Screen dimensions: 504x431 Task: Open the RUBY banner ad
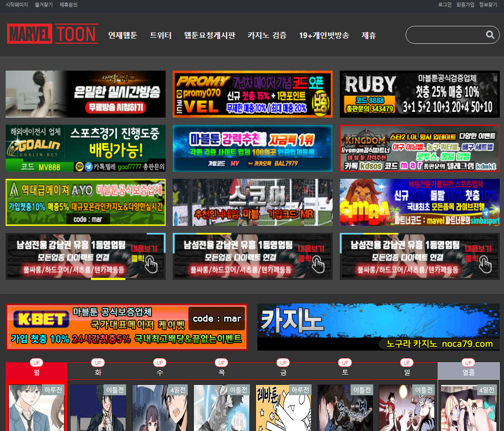[x=420, y=94]
